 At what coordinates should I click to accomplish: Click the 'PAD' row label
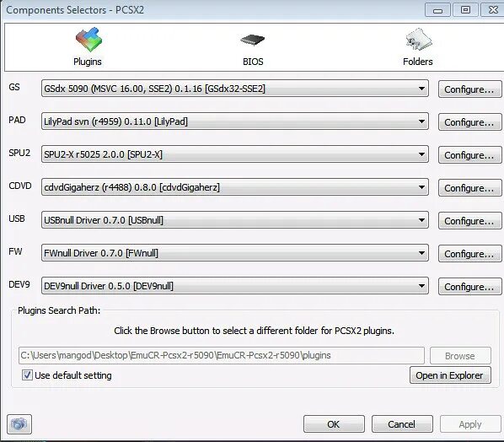click(x=17, y=120)
